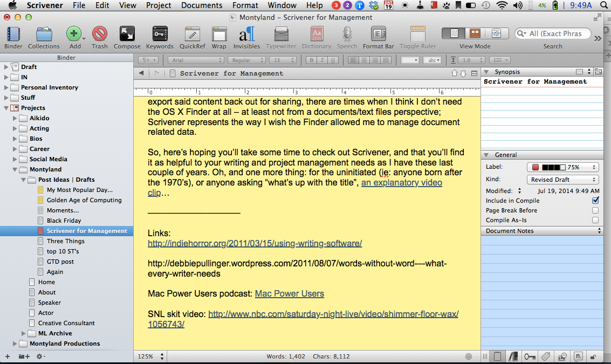Open the Dictionary tool
Viewport: 611px width, 364px height.
[x=317, y=34]
